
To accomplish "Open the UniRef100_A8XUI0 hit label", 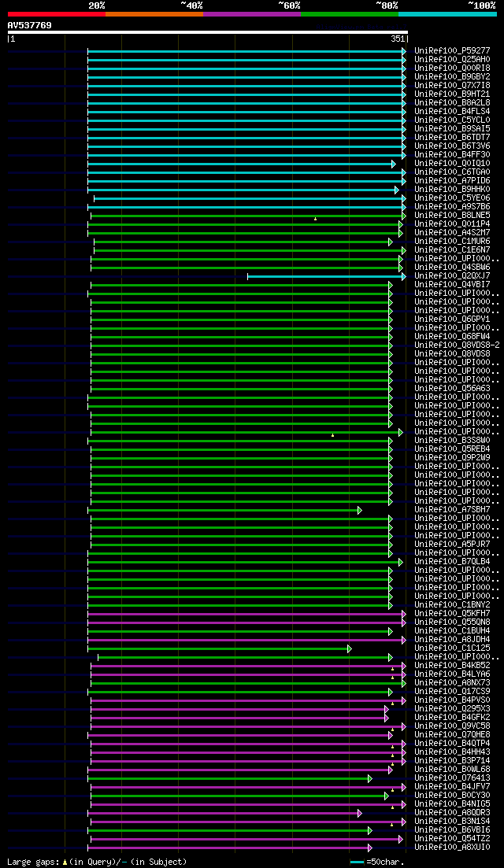I will pyautogui.click(x=452, y=848).
